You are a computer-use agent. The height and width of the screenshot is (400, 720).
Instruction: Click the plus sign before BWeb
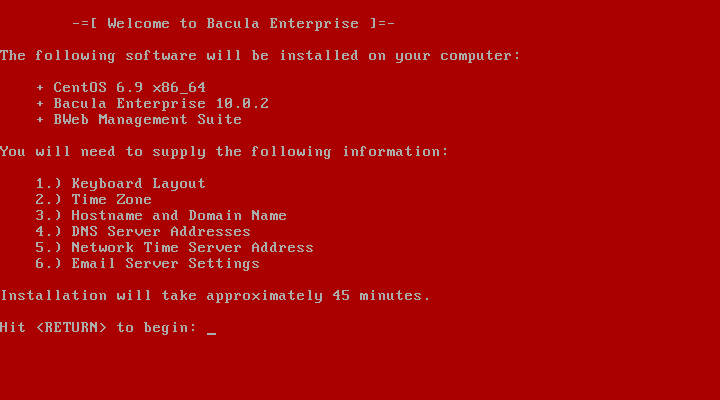(x=40, y=119)
